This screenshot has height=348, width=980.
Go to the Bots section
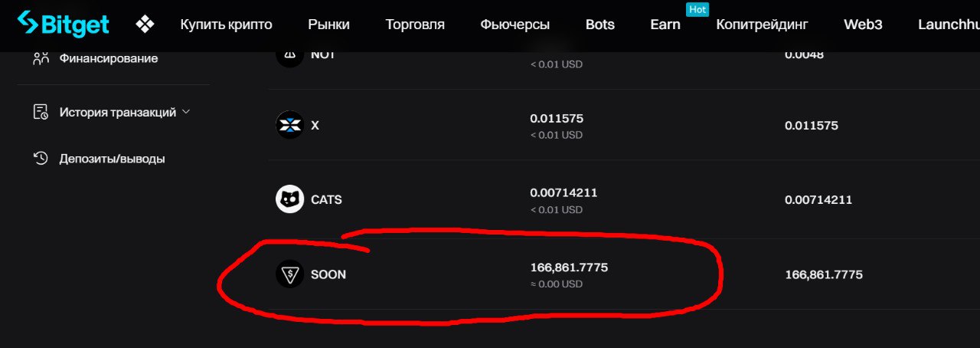point(599,25)
